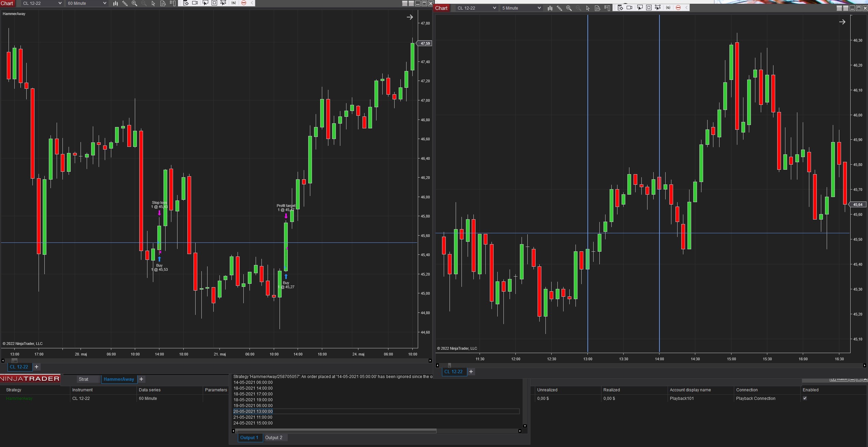Viewport: 868px width, 447px height.
Task: Toggle Enabled checkbox for Playback101 strategy
Action: point(805,398)
